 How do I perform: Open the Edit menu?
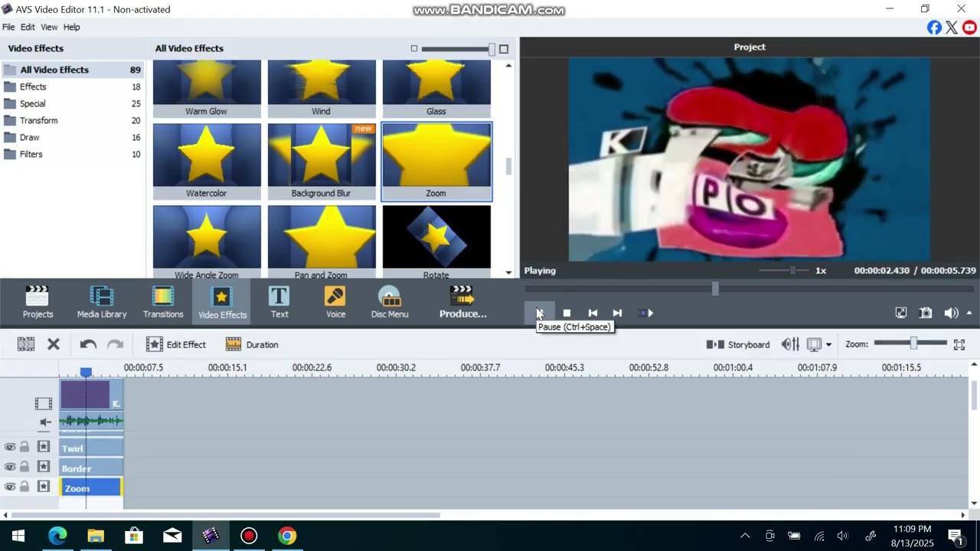pos(28,27)
